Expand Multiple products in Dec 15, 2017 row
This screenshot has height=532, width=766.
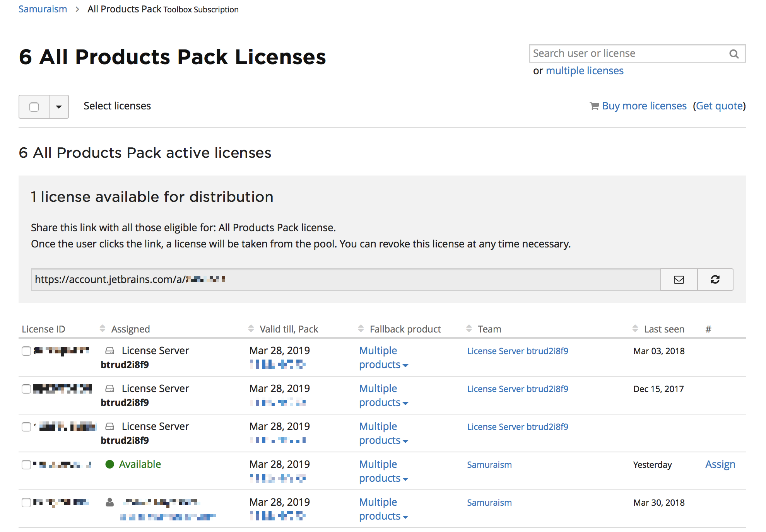tap(383, 396)
